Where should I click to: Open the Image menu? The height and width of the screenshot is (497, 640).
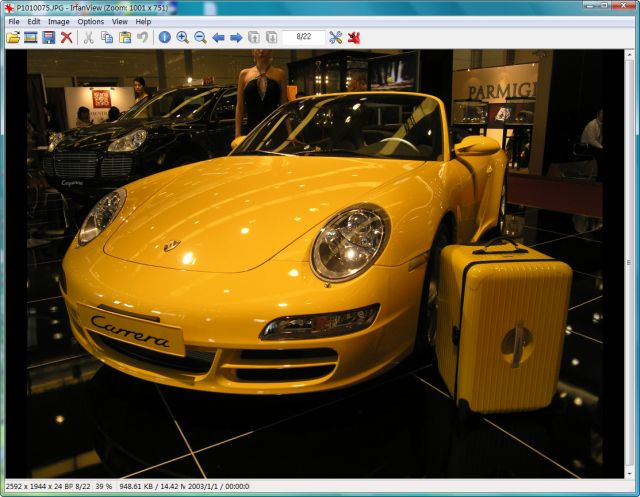tap(59, 21)
